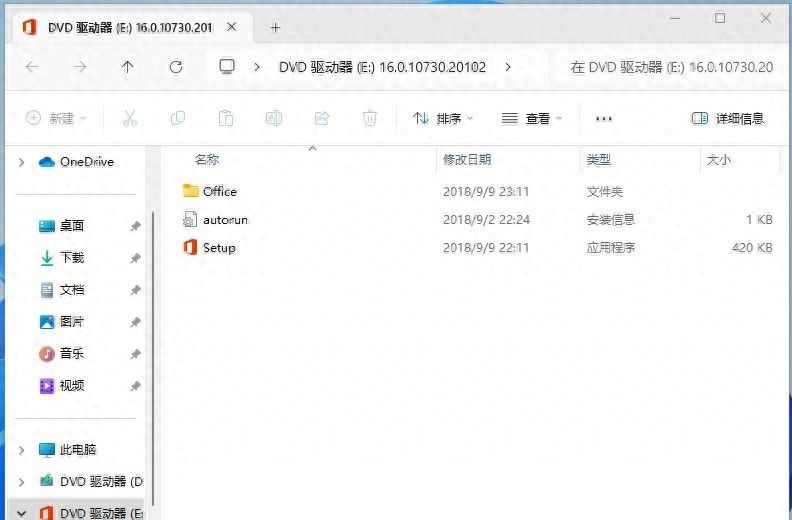
Task: Click the Copy icon in toolbar
Action: [178, 118]
